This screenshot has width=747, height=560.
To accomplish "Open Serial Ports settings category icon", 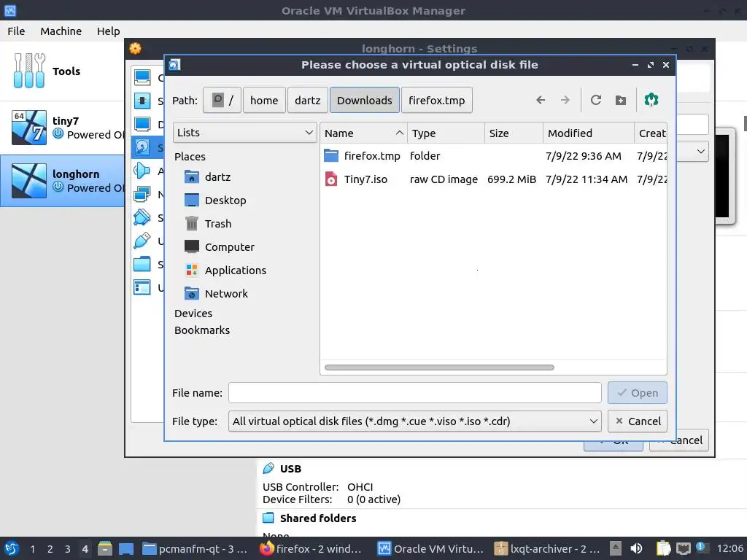I will [x=142, y=217].
